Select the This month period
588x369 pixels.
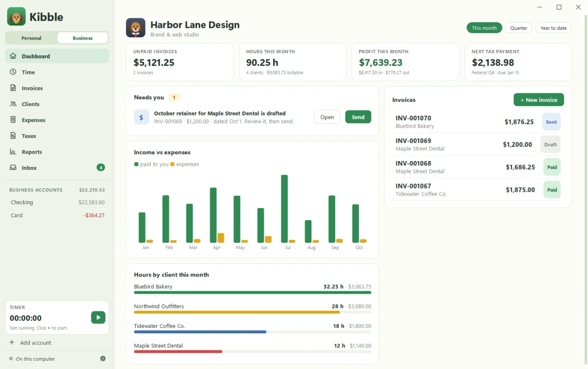[x=484, y=28]
